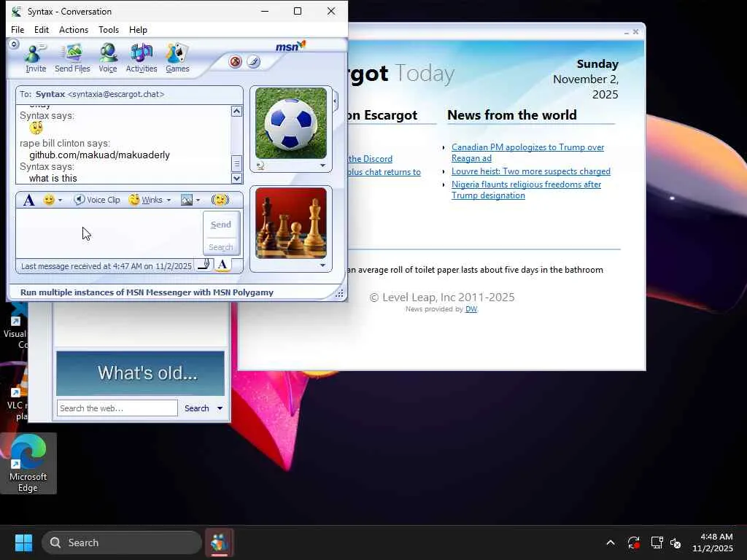Click the red block contact icon
The height and width of the screenshot is (560, 747).
236,61
